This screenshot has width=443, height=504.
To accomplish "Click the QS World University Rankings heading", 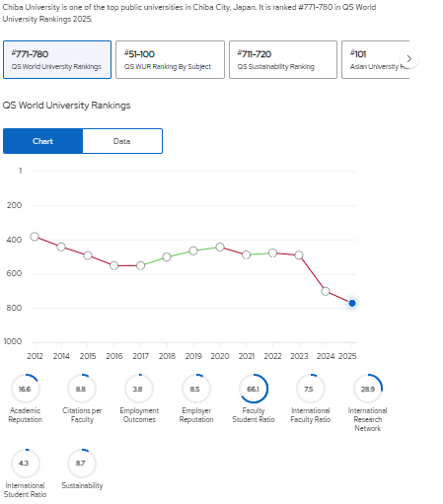I will (66, 106).
